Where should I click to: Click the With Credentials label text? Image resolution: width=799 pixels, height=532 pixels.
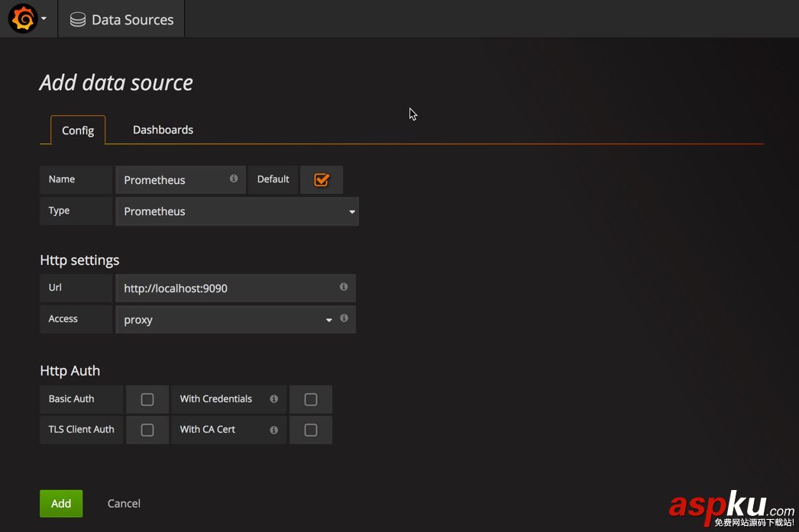coord(216,398)
